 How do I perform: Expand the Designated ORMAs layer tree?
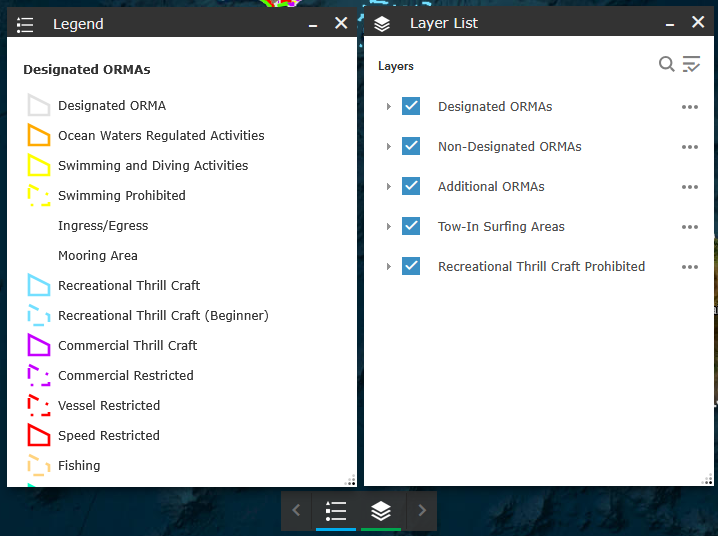[x=388, y=107]
